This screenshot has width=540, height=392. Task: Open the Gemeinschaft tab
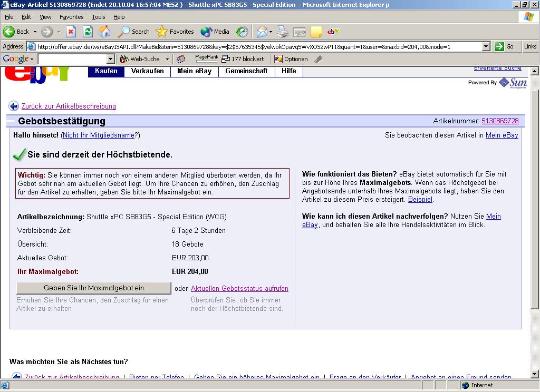(x=246, y=71)
